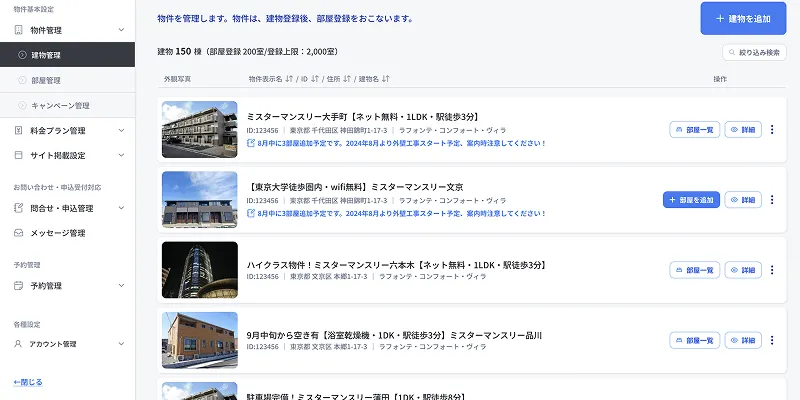Click the ミスターマンスリー品川 building photo
800x400 pixels.
(x=199, y=340)
